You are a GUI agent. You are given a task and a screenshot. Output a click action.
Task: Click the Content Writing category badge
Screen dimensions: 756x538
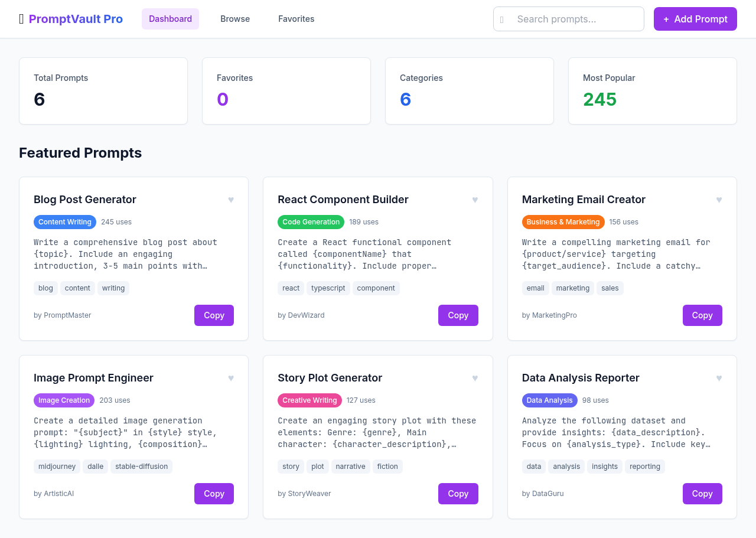click(65, 222)
